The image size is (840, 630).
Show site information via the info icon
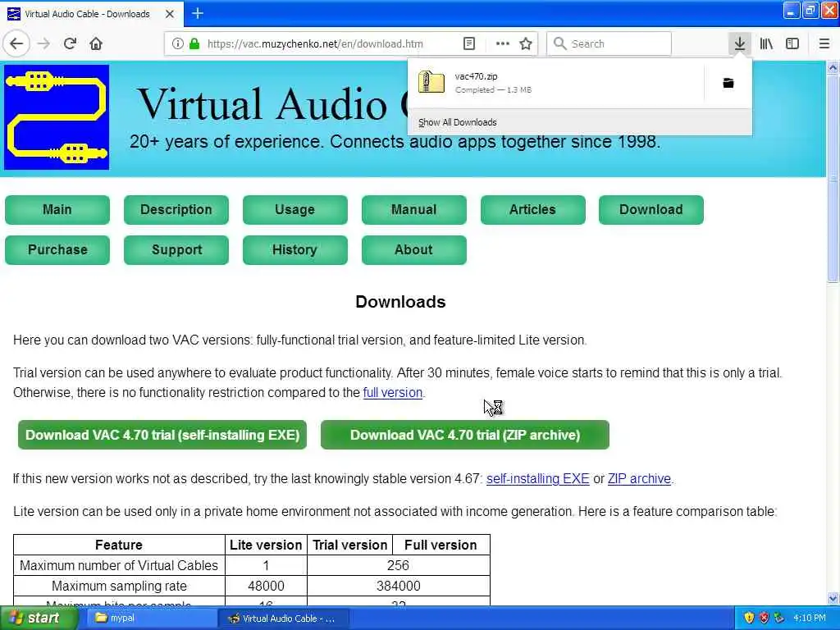[x=177, y=43]
